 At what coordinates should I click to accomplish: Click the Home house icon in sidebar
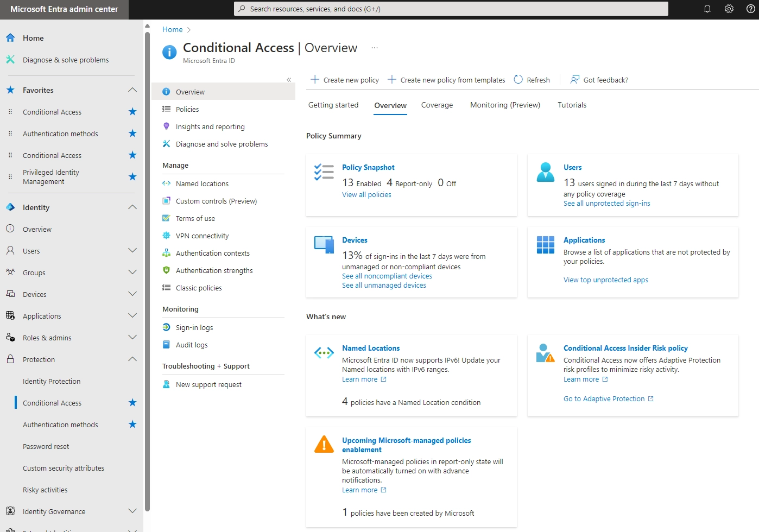(x=10, y=38)
